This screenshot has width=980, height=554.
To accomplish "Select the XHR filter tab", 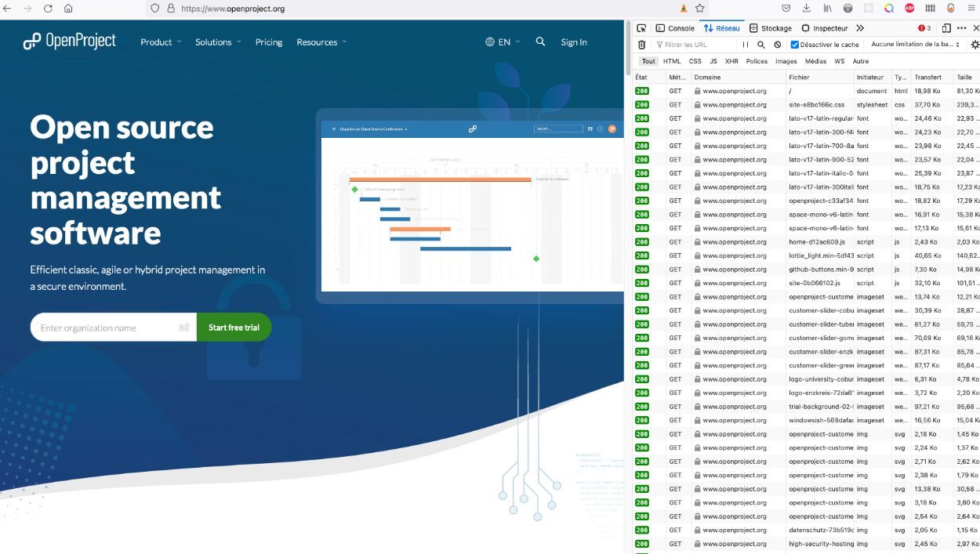I will coord(731,61).
